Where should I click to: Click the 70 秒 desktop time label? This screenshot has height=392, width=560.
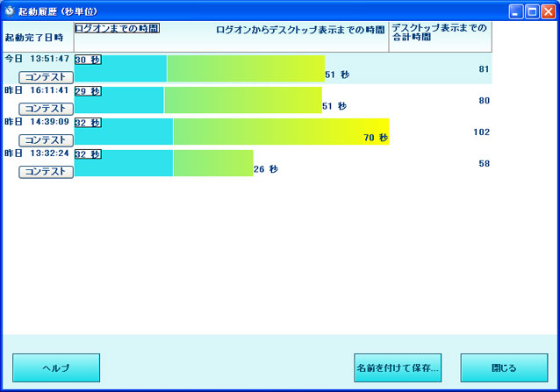[x=376, y=138]
